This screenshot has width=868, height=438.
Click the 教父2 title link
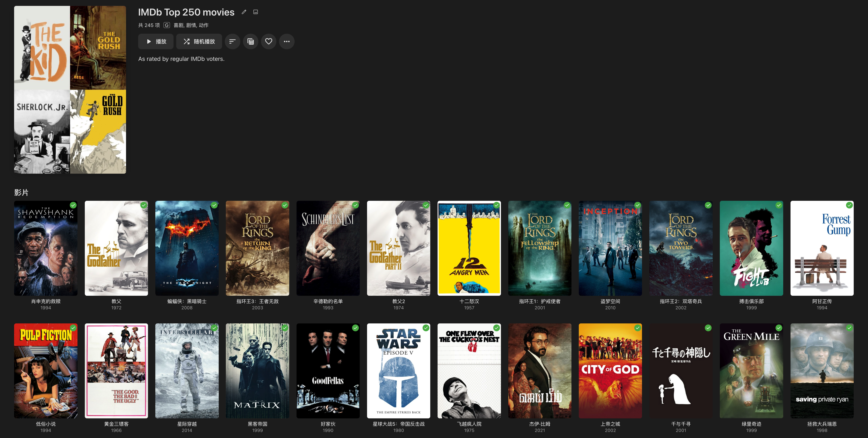(398, 301)
